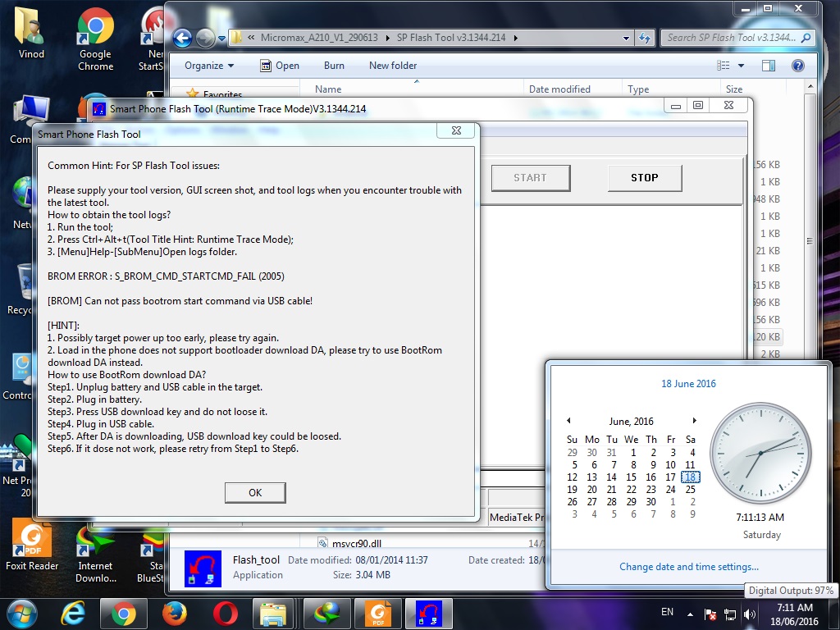Viewport: 840px width, 630px height.
Task: Switch to Flash Tool taskbar button
Action: [429, 614]
